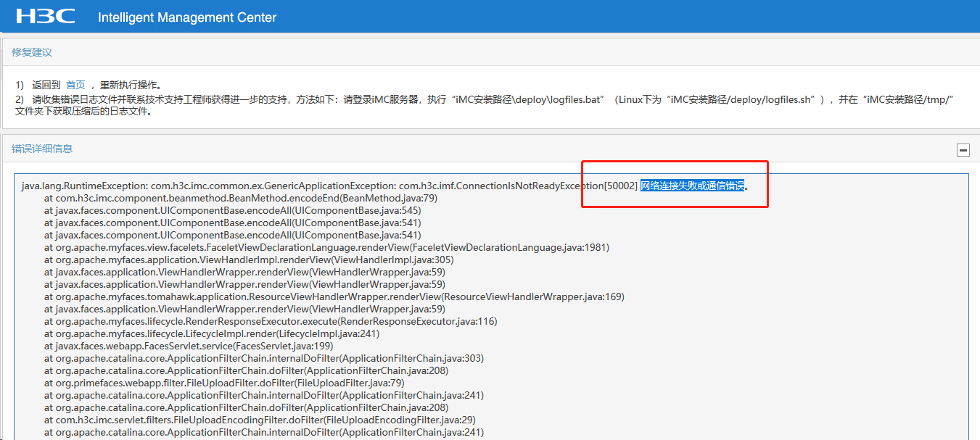Click the H3C logo
The height and width of the screenshot is (440, 980).
pos(47,16)
